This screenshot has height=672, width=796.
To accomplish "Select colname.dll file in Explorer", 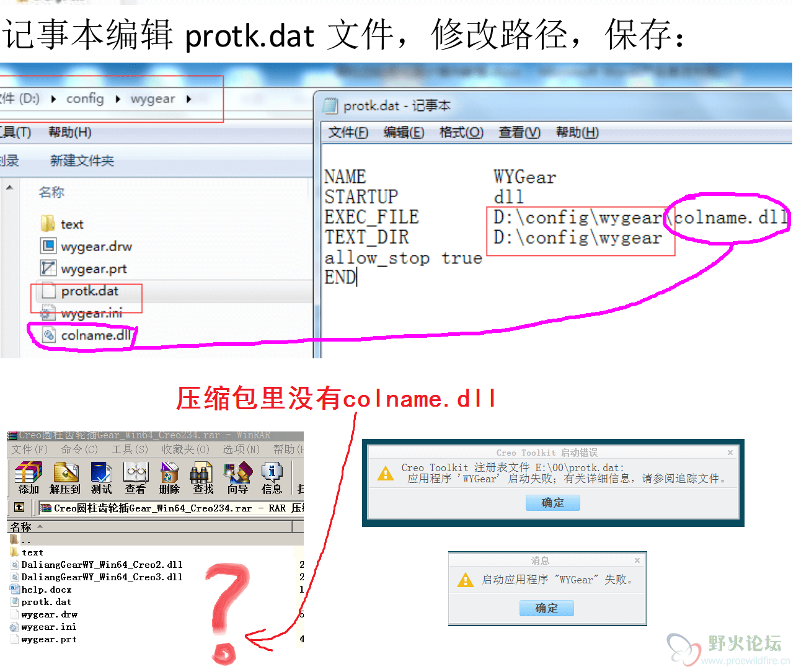I will click(x=86, y=335).
